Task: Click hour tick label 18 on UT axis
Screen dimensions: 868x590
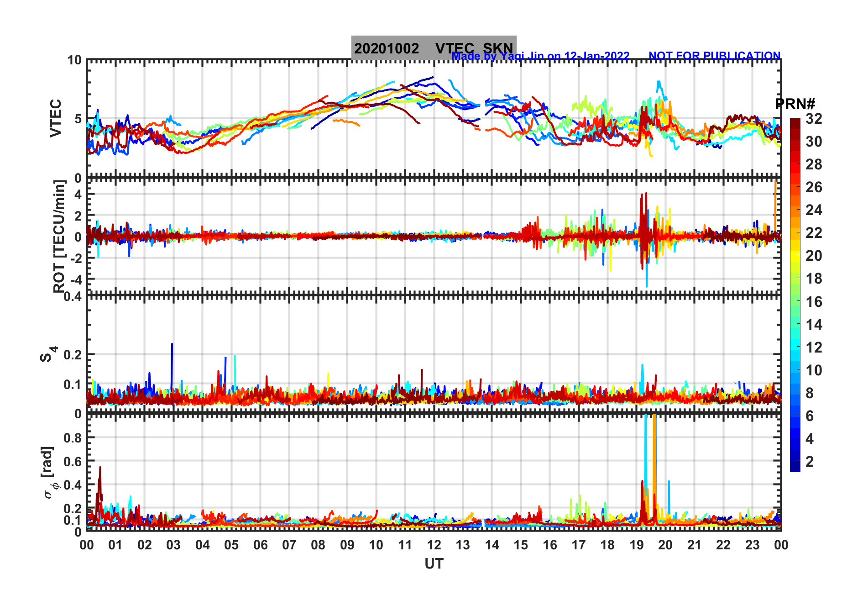Action: pyautogui.click(x=607, y=545)
